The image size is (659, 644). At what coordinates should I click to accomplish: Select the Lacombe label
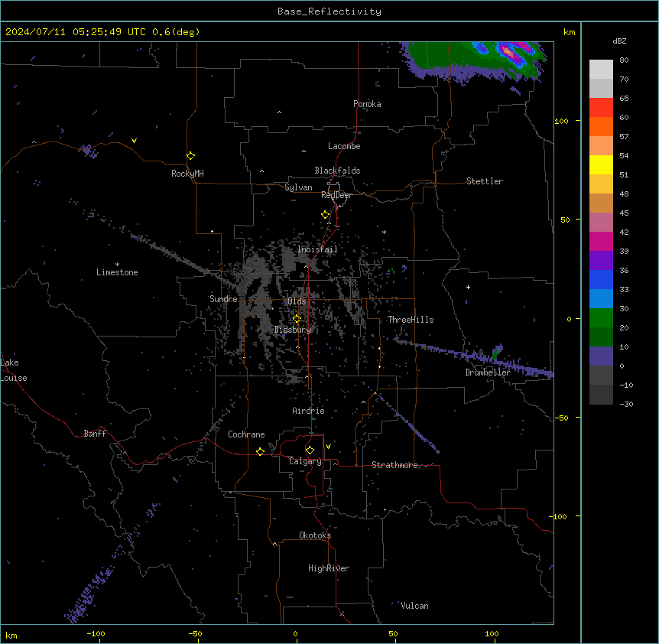(x=344, y=146)
